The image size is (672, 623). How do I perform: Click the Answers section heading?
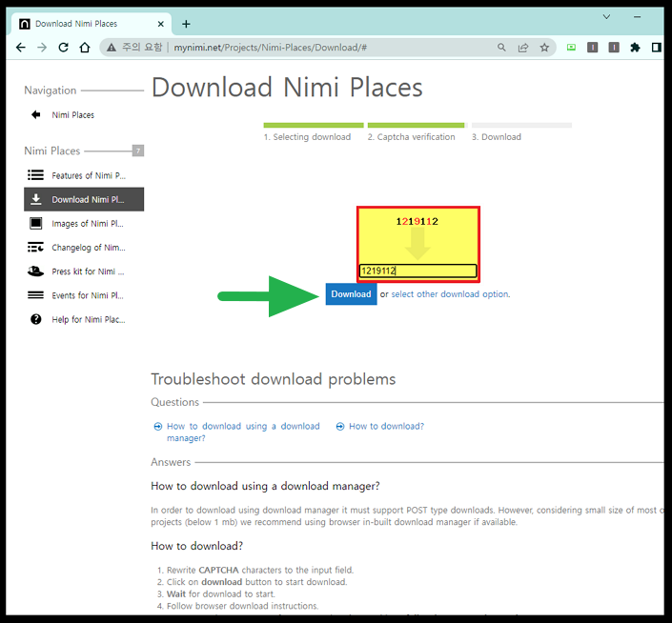pyautogui.click(x=171, y=462)
